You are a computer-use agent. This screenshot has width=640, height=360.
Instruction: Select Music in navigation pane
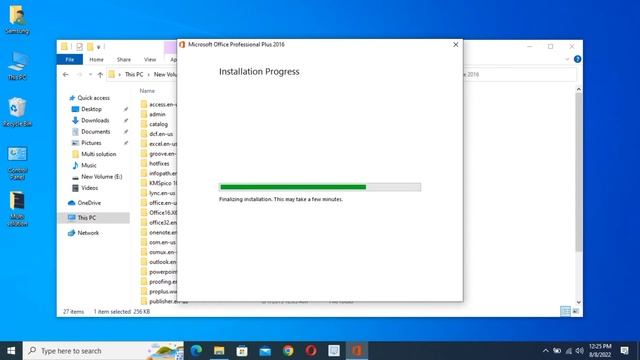tap(89, 165)
